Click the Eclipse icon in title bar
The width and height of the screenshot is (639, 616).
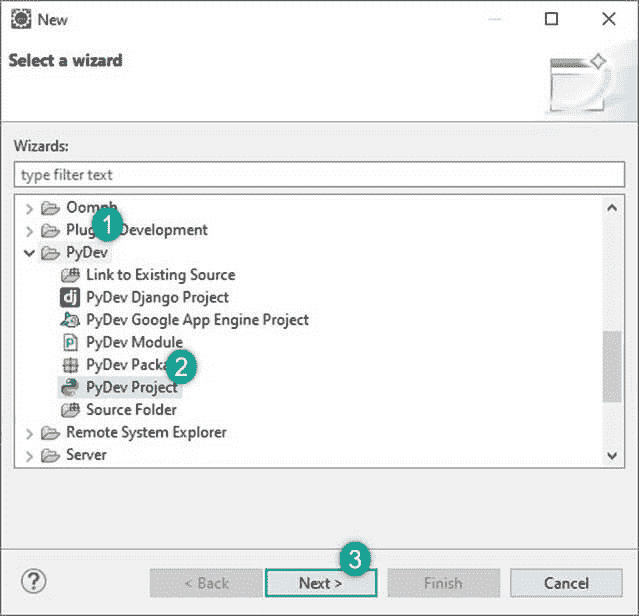pos(21,19)
